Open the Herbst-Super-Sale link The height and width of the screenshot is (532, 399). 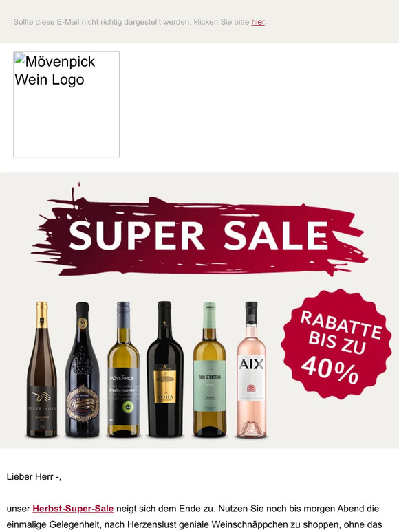(x=73, y=509)
